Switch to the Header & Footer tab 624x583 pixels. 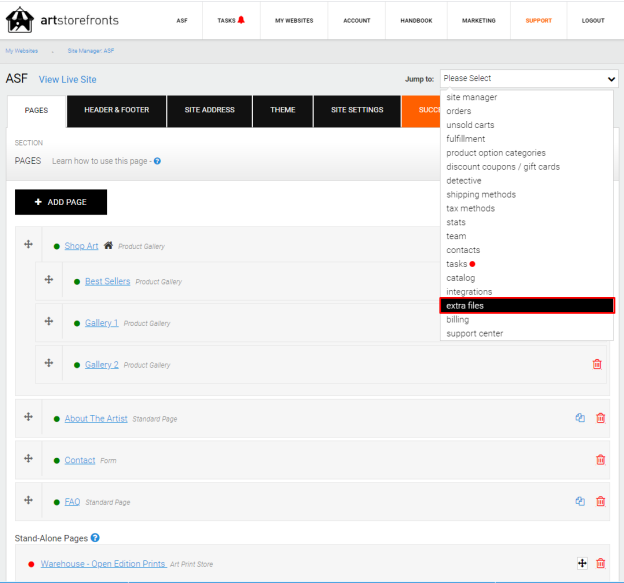pos(117,110)
